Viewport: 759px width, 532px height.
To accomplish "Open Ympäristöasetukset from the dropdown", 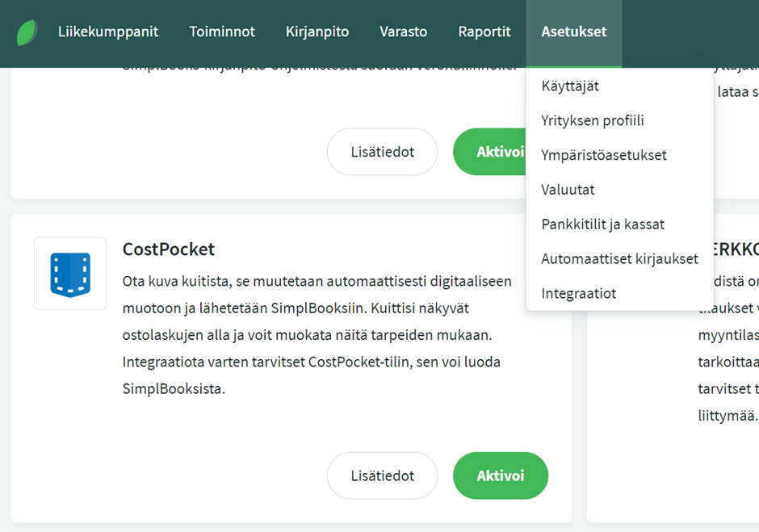I will pyautogui.click(x=619, y=155).
